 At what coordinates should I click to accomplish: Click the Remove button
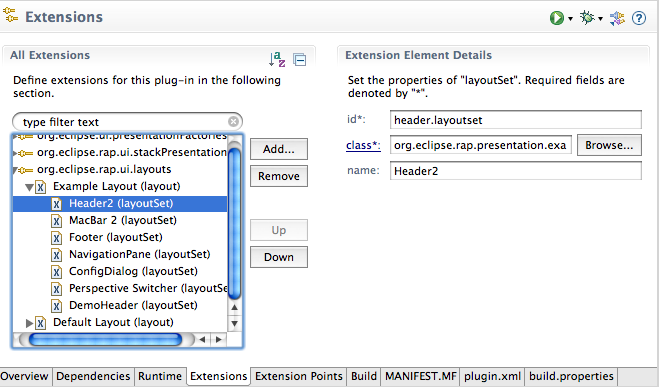coord(279,176)
